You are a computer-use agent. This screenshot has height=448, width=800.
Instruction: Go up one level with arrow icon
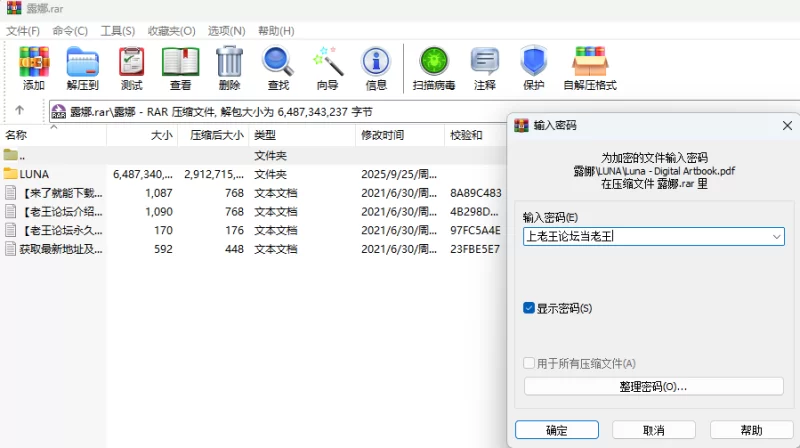(19, 110)
